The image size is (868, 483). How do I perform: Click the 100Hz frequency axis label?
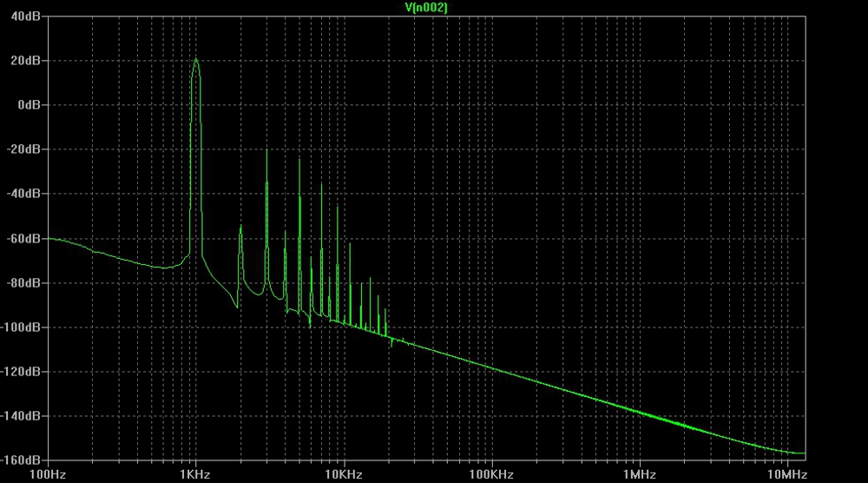[48, 474]
